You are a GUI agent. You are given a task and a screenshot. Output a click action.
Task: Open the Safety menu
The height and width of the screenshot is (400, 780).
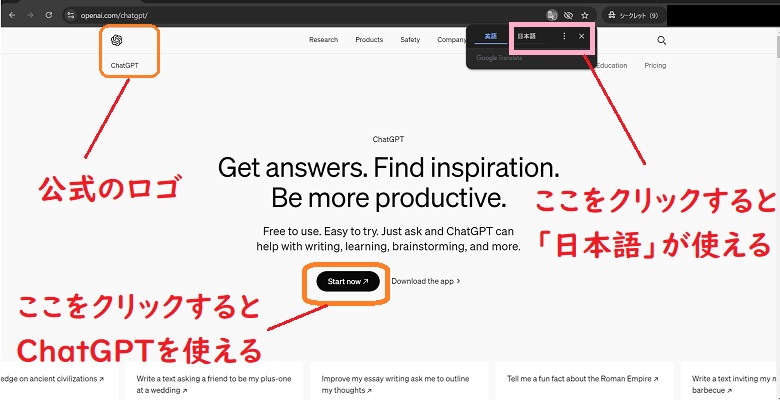(x=410, y=40)
